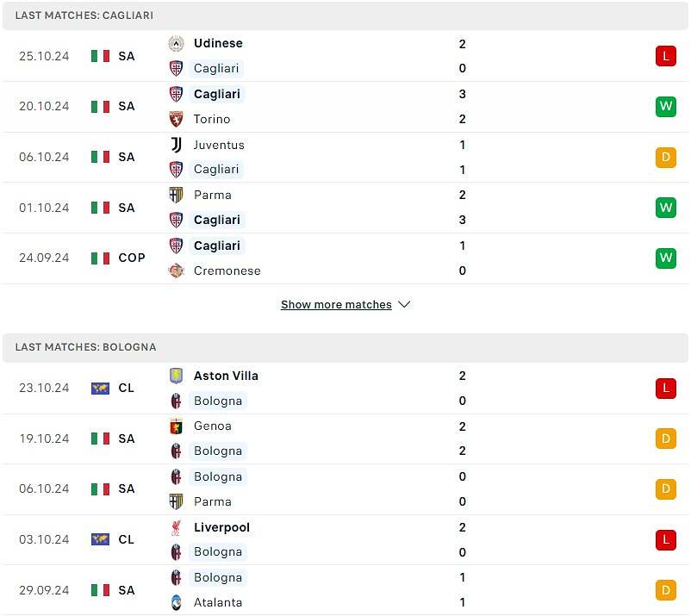The width and height of the screenshot is (691, 616).
Task: Select the Bologna team name versus Atalanta
Action: coord(218,578)
